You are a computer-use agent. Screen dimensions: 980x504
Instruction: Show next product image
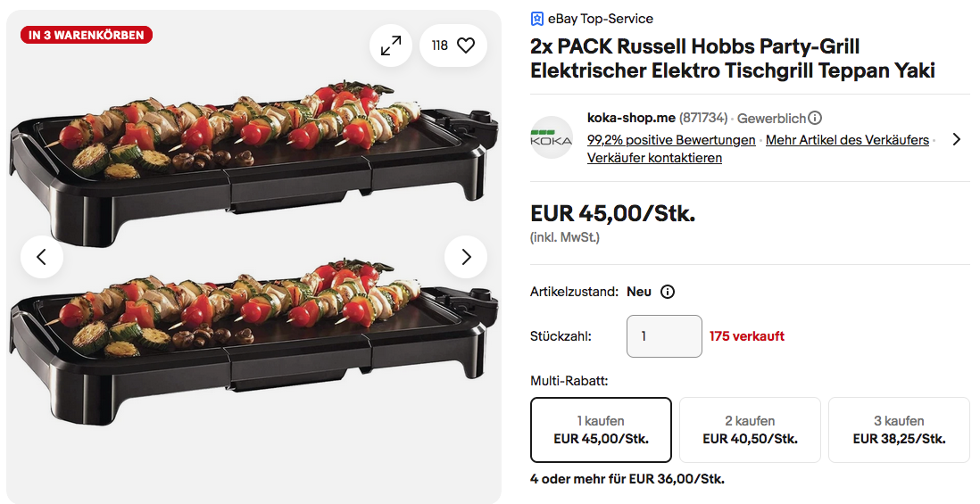tap(466, 257)
